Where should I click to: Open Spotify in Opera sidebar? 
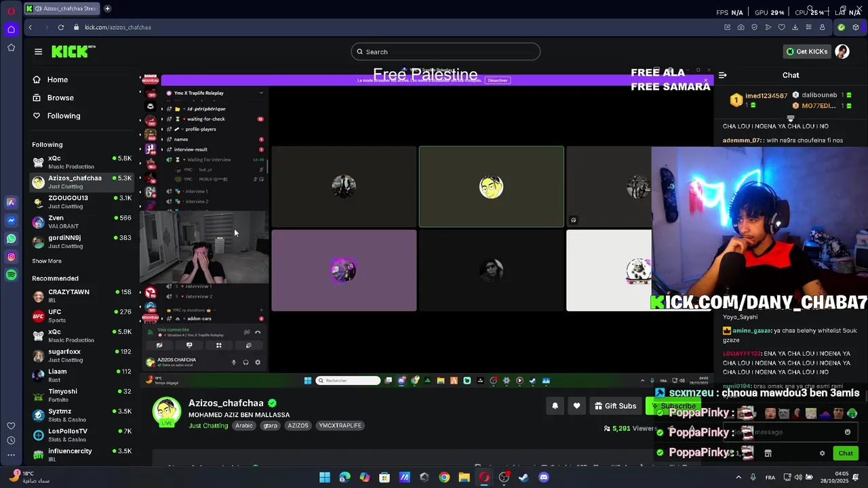click(11, 275)
